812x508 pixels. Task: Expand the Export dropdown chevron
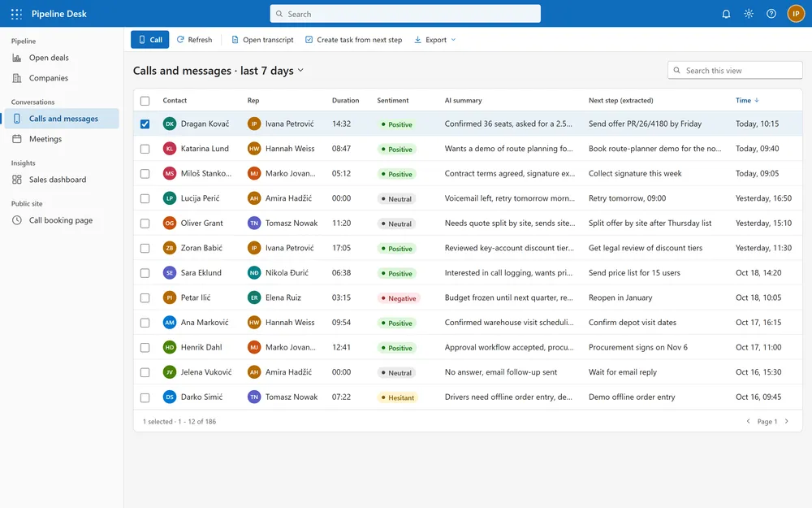454,40
